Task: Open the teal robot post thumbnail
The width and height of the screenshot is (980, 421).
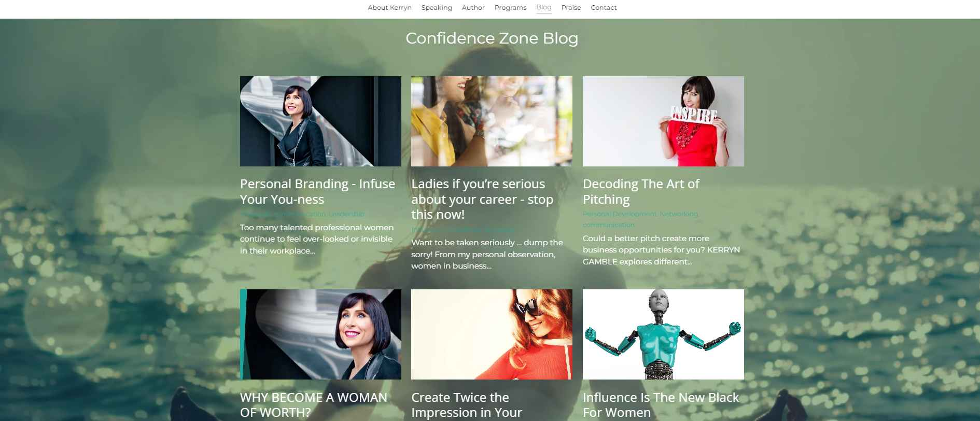Action: click(663, 334)
